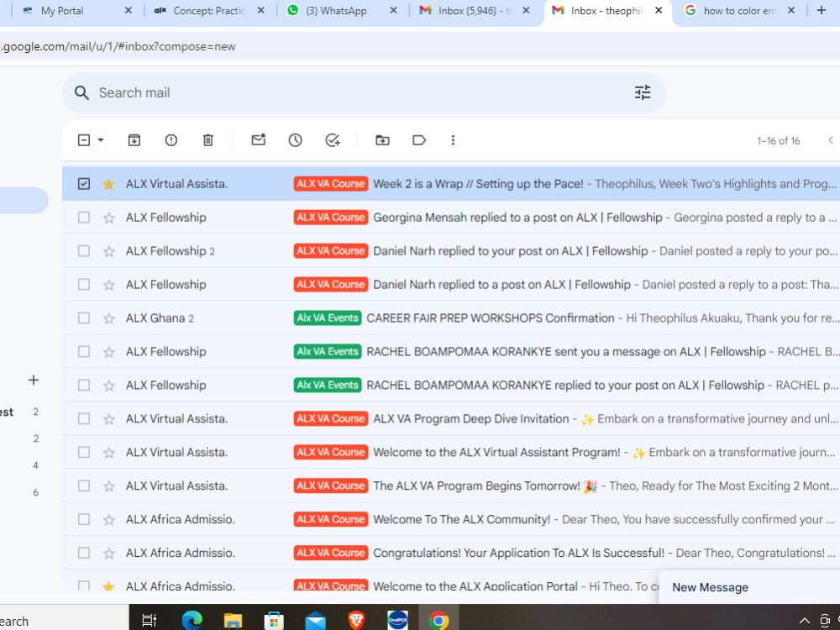The width and height of the screenshot is (840, 630).
Task: Open File Explorer from taskbar
Action: (233, 621)
